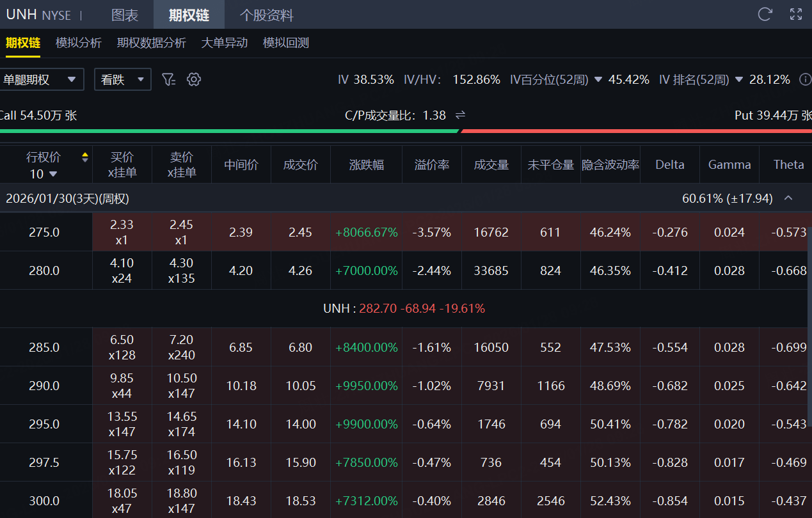
Task: Sort by 未平仓量 column header
Action: pos(551,165)
